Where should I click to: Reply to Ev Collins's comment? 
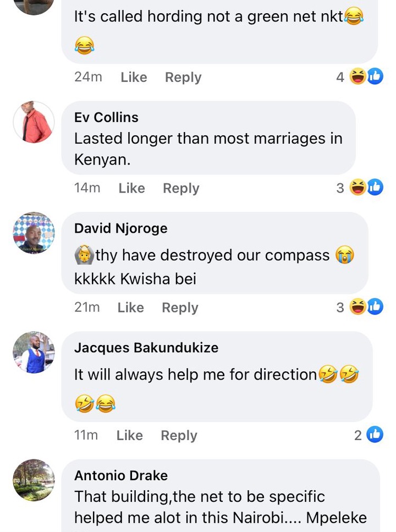pos(181,188)
